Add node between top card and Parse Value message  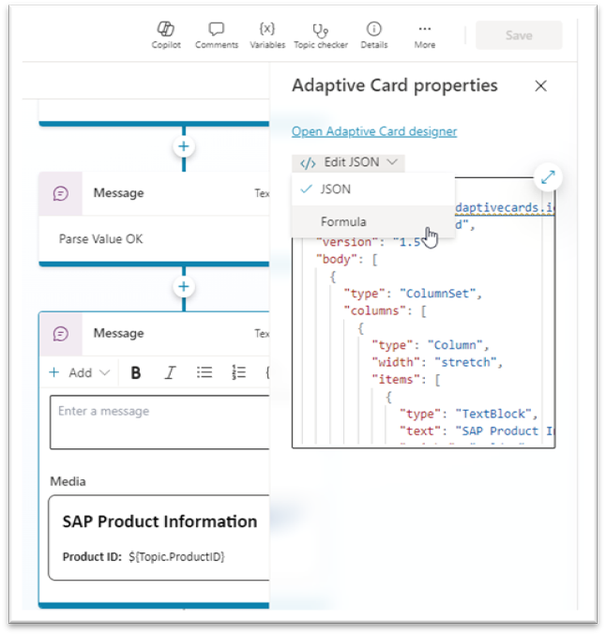pyautogui.click(x=184, y=146)
